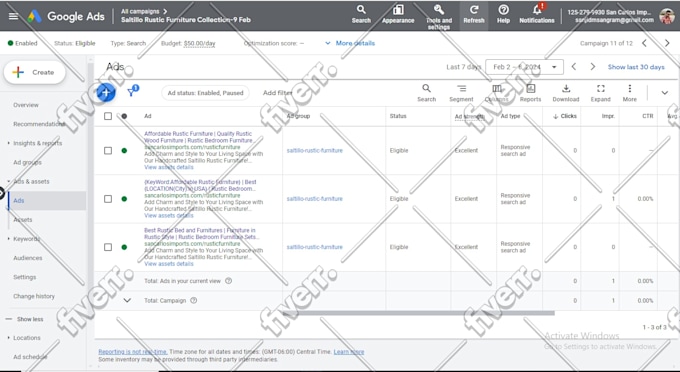Screen dimensions: 680x372
Task: Click Learn more about time zone
Action: (349, 352)
